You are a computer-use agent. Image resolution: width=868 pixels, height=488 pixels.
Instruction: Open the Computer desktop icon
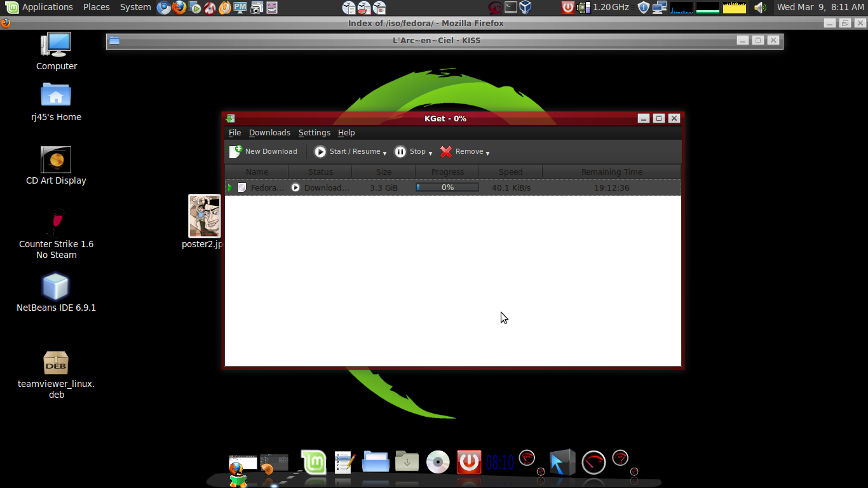pos(56,51)
